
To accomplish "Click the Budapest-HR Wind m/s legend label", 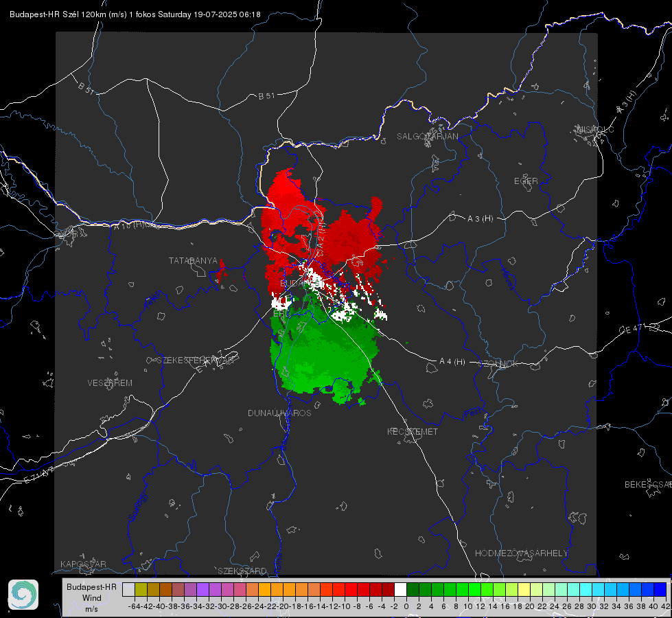I will [91, 598].
